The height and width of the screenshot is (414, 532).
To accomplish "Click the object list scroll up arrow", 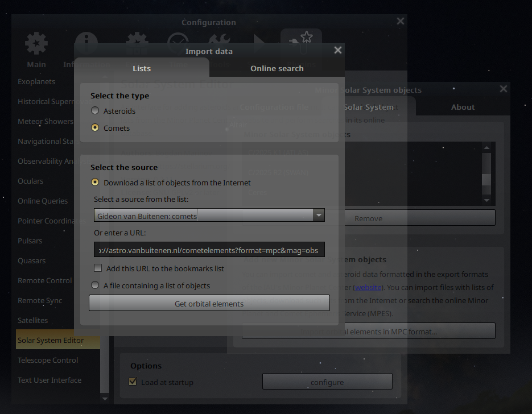I will point(486,147).
